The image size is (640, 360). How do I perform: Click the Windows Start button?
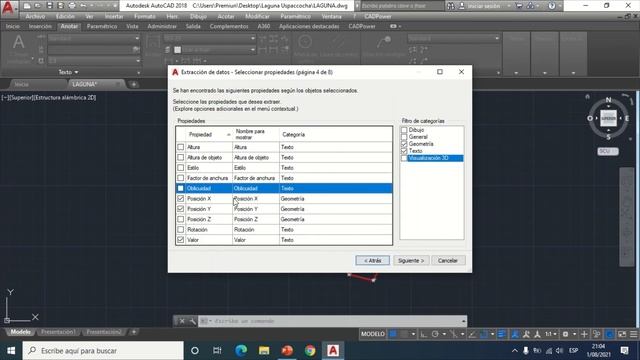pos(11,350)
